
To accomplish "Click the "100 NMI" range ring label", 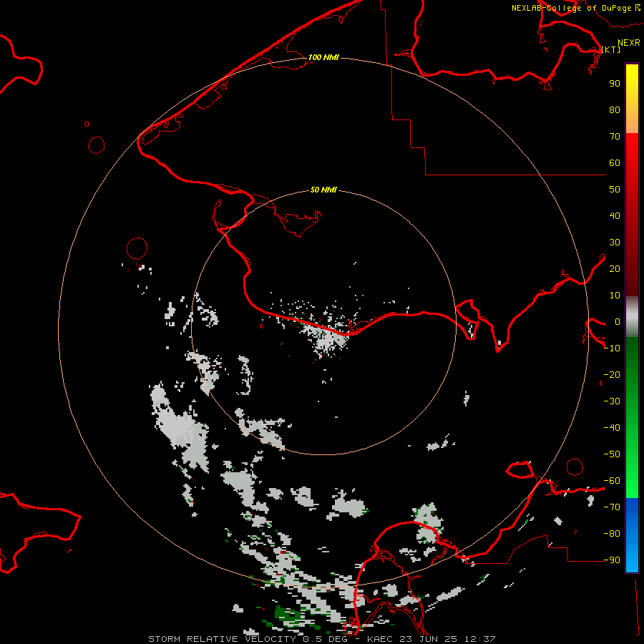I will click(x=323, y=57).
